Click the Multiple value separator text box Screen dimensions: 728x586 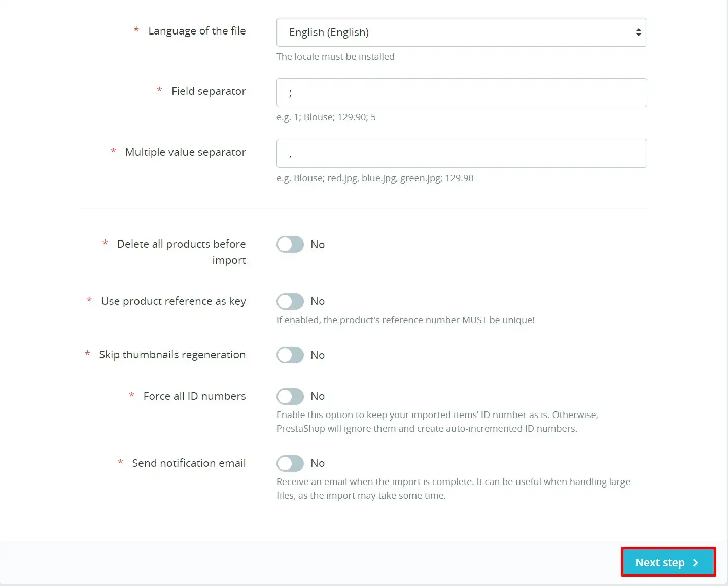pos(461,153)
